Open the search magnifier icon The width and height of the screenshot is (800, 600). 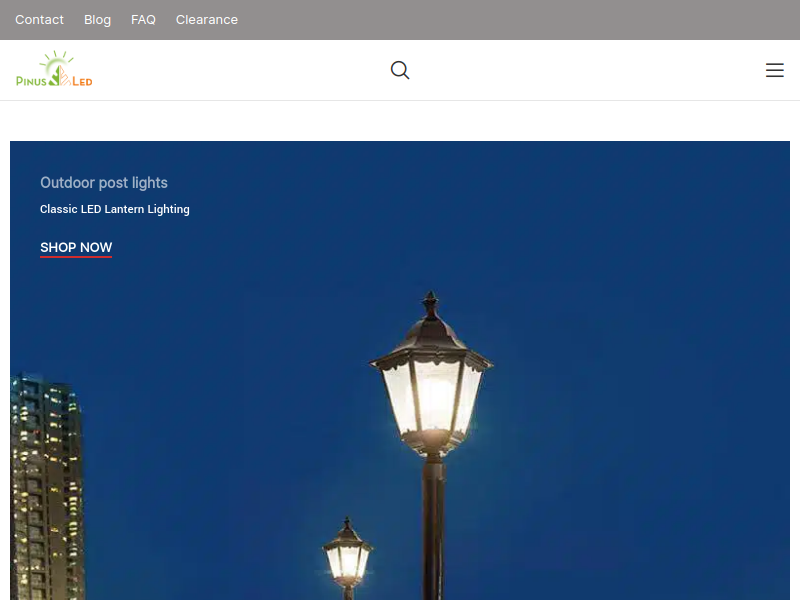(x=400, y=70)
